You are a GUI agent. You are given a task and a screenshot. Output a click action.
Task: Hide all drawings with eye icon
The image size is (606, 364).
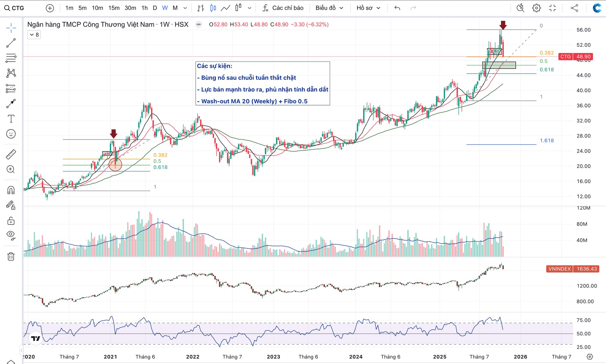point(11,235)
